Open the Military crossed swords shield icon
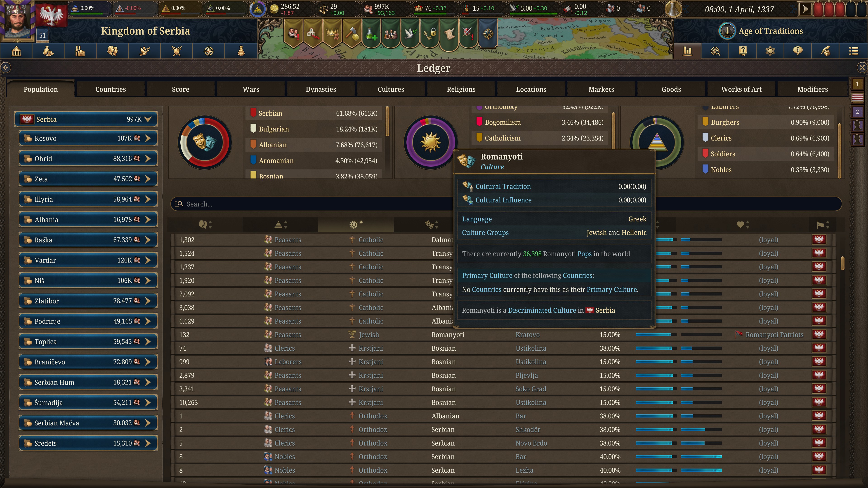Viewport: 868px width, 488px height. click(x=177, y=51)
